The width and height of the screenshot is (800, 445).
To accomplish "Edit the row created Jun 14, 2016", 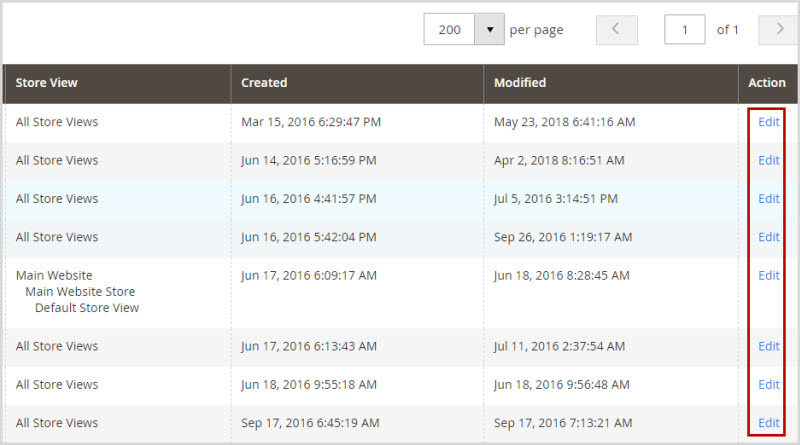I will tap(768, 160).
